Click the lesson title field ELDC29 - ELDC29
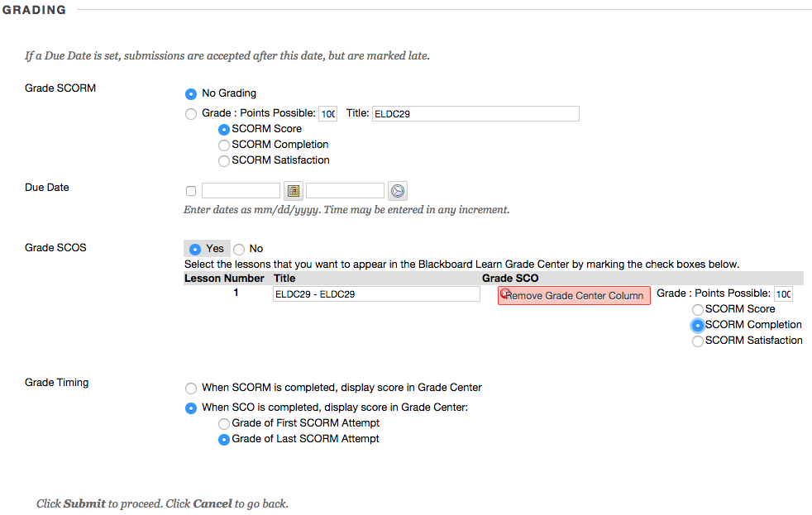Viewport: 812px width, 515px height. pyautogui.click(x=376, y=294)
